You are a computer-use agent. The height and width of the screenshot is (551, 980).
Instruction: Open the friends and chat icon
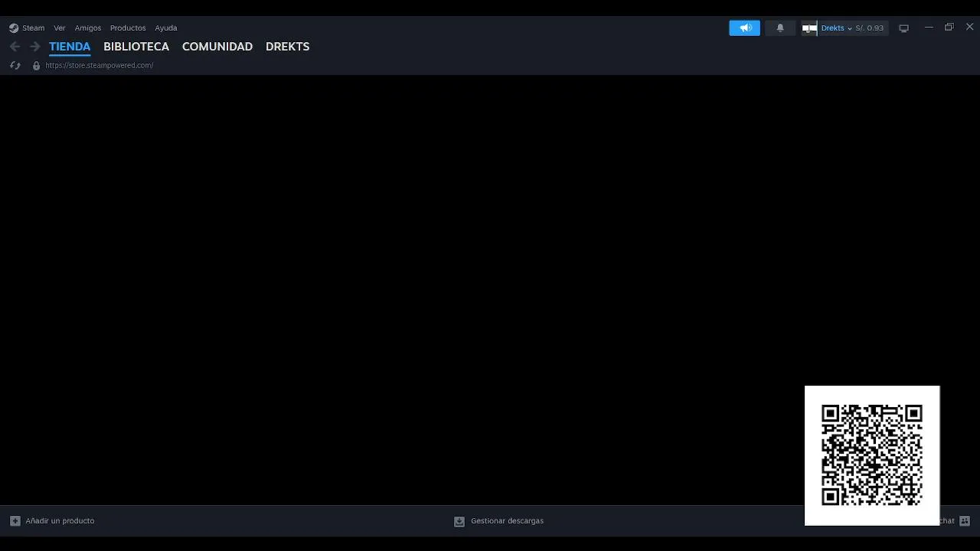[x=965, y=521]
